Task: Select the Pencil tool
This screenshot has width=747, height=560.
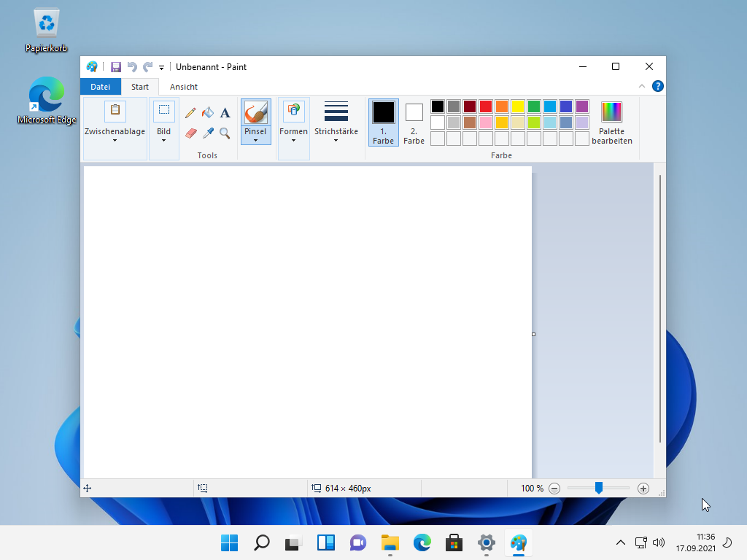Action: coord(190,113)
